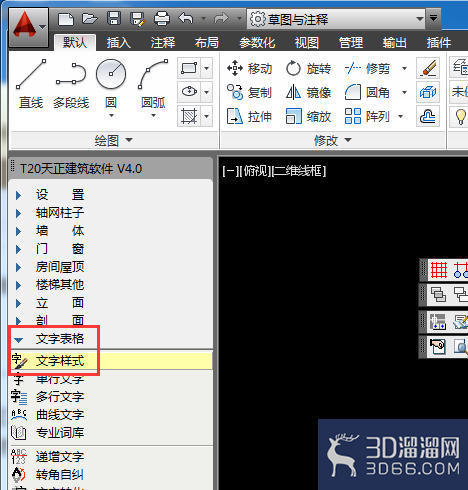Click the erase tool icon
468x490 pixels.
[x=428, y=68]
